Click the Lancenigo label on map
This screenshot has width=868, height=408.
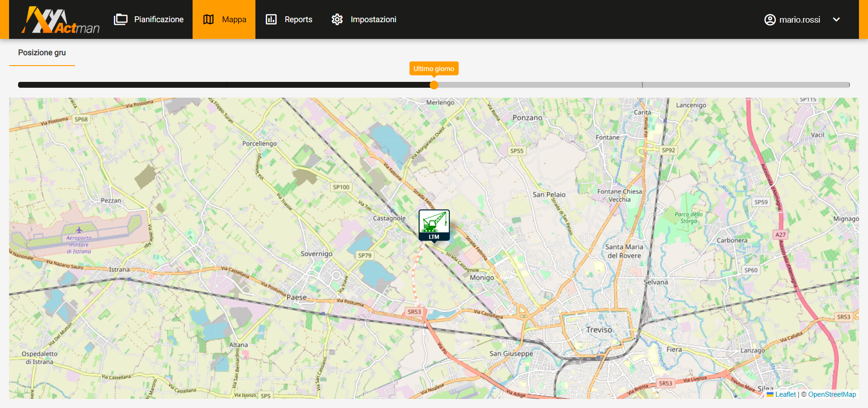click(691, 105)
